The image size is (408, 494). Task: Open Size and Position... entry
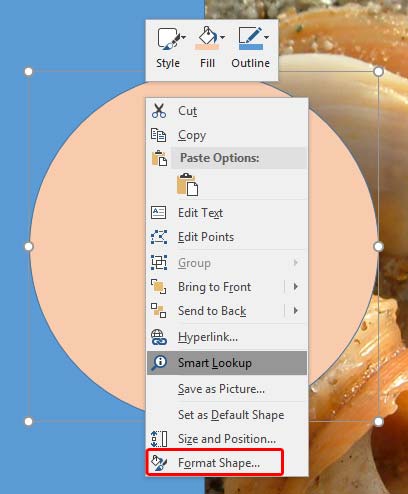227,439
